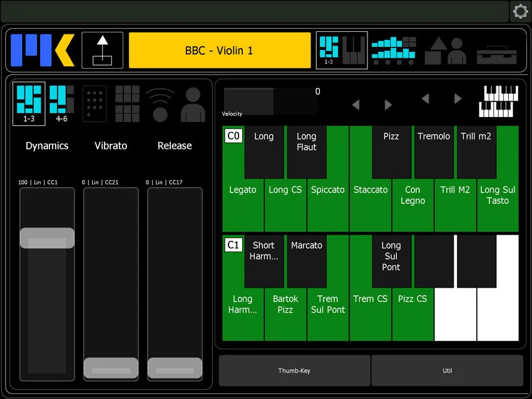532x399 pixels.
Task: Open the grid pads panel icon
Action: 127,103
